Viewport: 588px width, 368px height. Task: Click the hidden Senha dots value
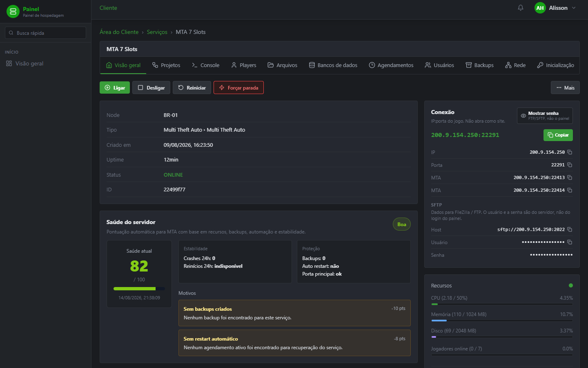click(551, 255)
